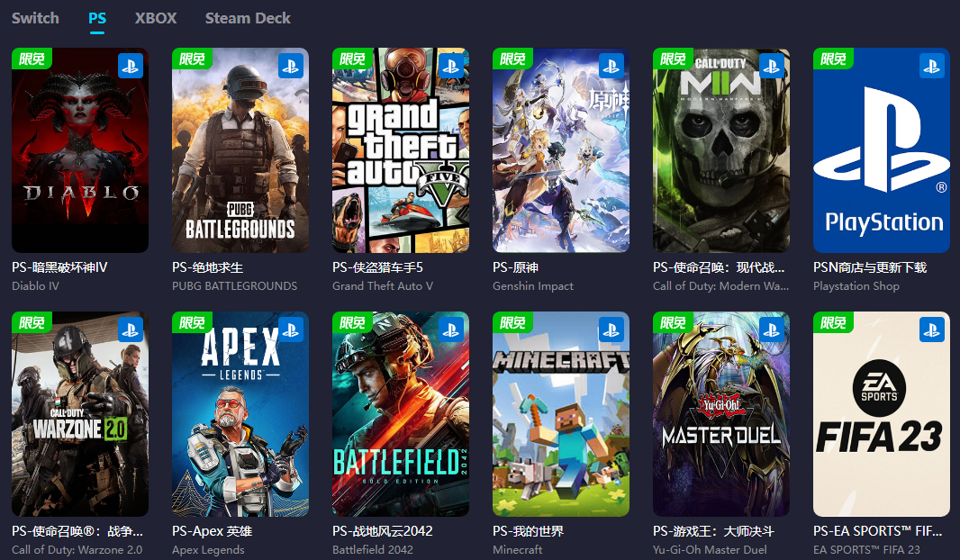Screen dimensions: 960x560
Task: Click the 限免 badge on Battlefield 2042
Action: coord(353,322)
